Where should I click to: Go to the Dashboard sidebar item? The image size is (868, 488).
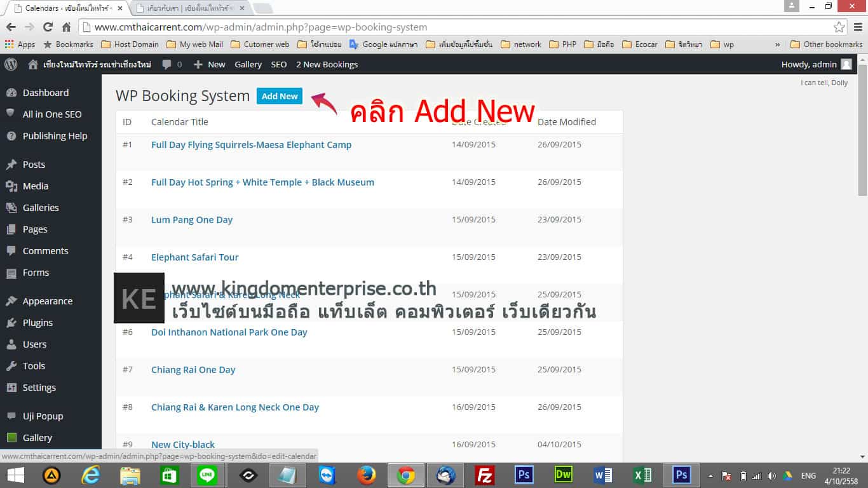point(45,93)
